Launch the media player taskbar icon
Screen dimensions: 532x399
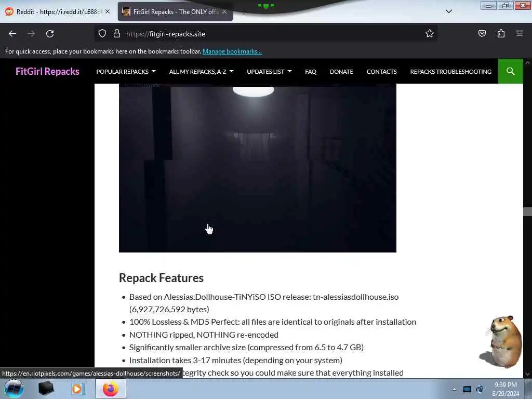(77, 389)
